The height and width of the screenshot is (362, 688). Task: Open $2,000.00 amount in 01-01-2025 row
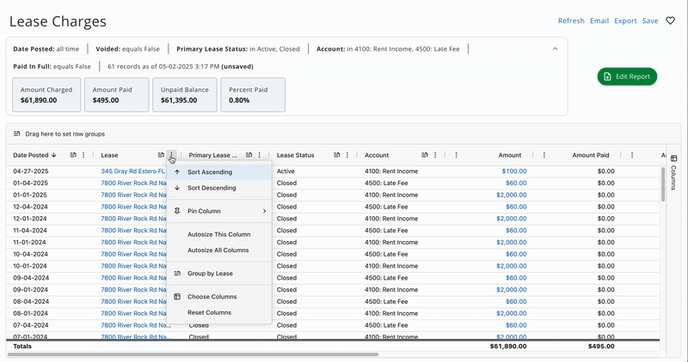click(512, 195)
